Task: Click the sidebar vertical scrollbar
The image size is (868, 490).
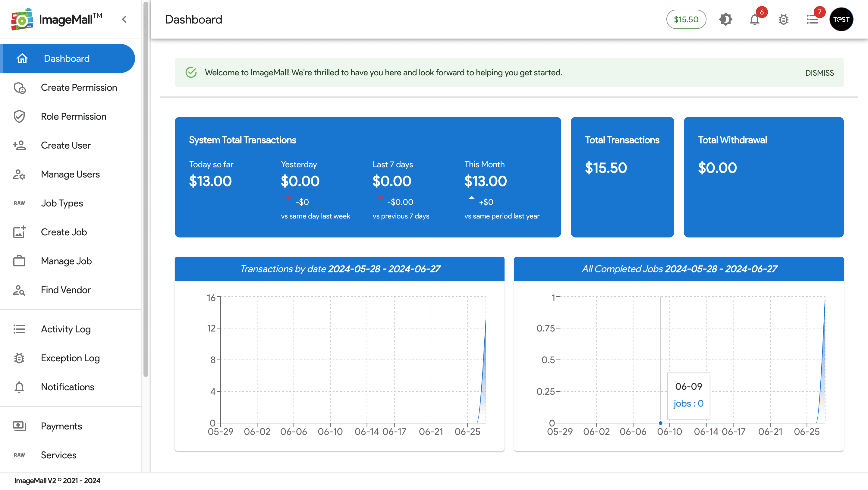Action: (146, 189)
